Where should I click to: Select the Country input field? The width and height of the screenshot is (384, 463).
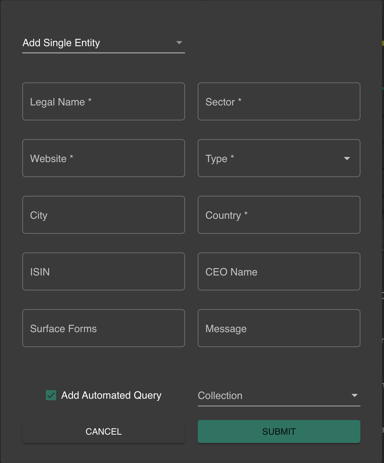[279, 215]
